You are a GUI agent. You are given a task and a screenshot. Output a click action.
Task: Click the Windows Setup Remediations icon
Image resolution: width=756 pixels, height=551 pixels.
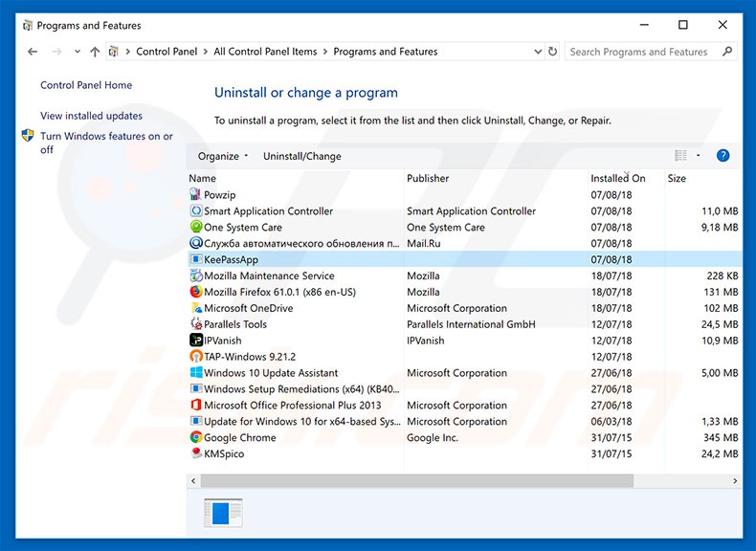click(196, 388)
